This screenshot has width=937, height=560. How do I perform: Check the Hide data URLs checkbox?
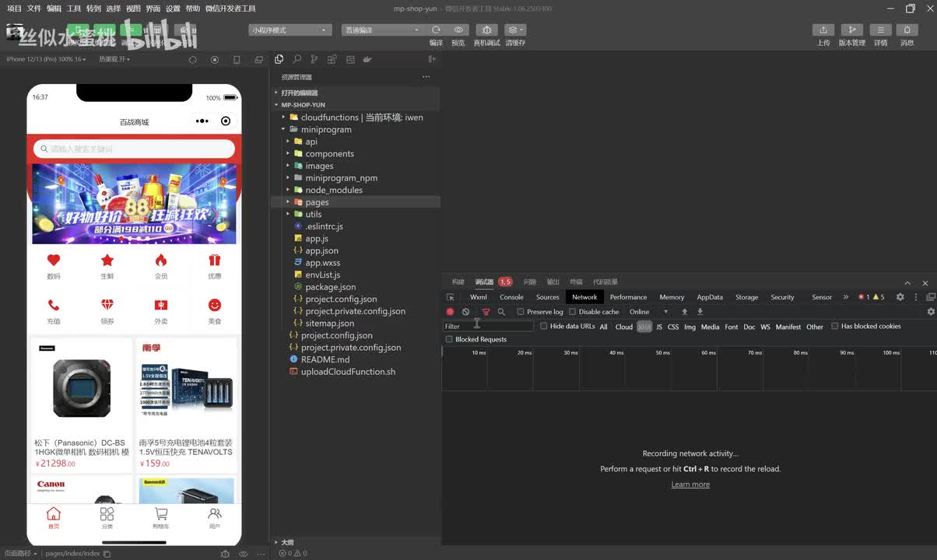(x=544, y=327)
